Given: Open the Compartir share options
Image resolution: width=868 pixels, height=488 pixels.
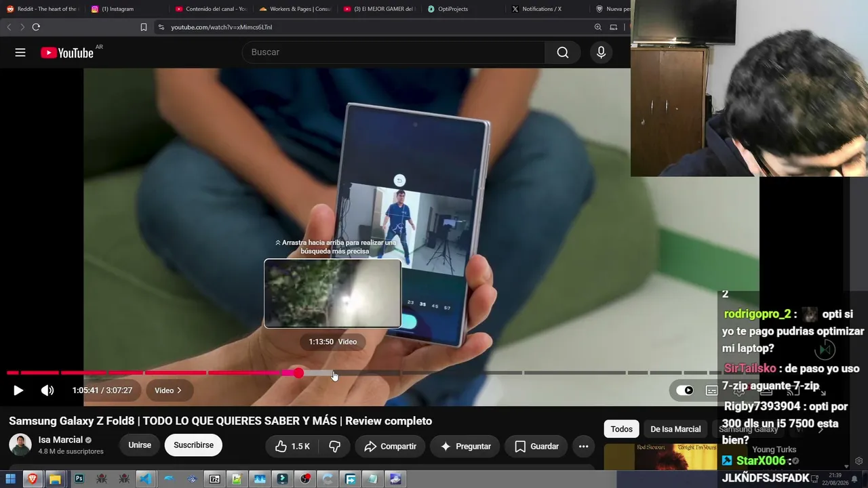Looking at the screenshot, I should (390, 446).
